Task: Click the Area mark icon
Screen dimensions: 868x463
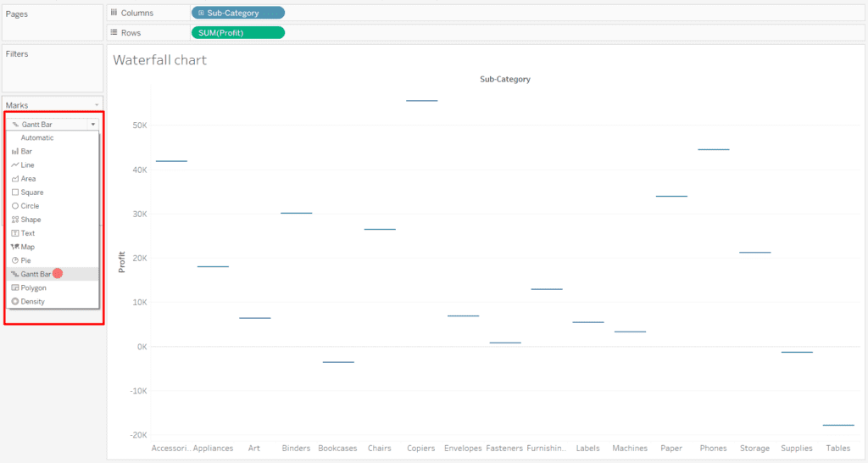Action: [x=15, y=179]
